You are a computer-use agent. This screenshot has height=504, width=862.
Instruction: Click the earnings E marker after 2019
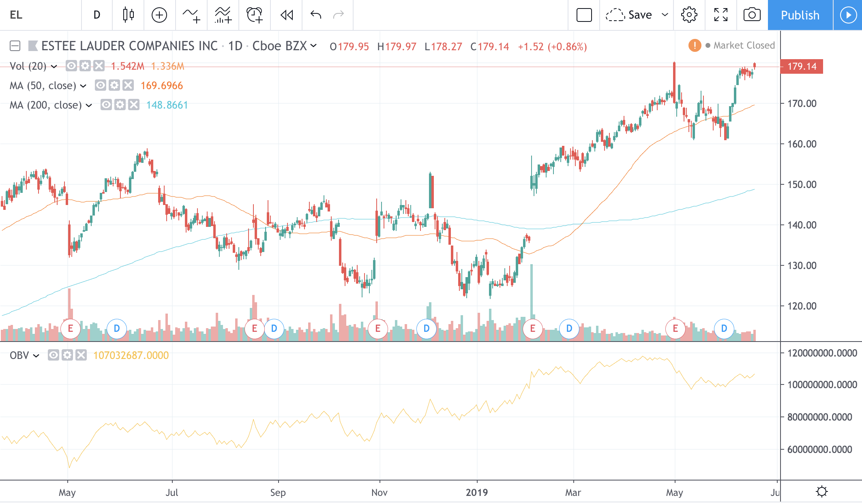[533, 329]
